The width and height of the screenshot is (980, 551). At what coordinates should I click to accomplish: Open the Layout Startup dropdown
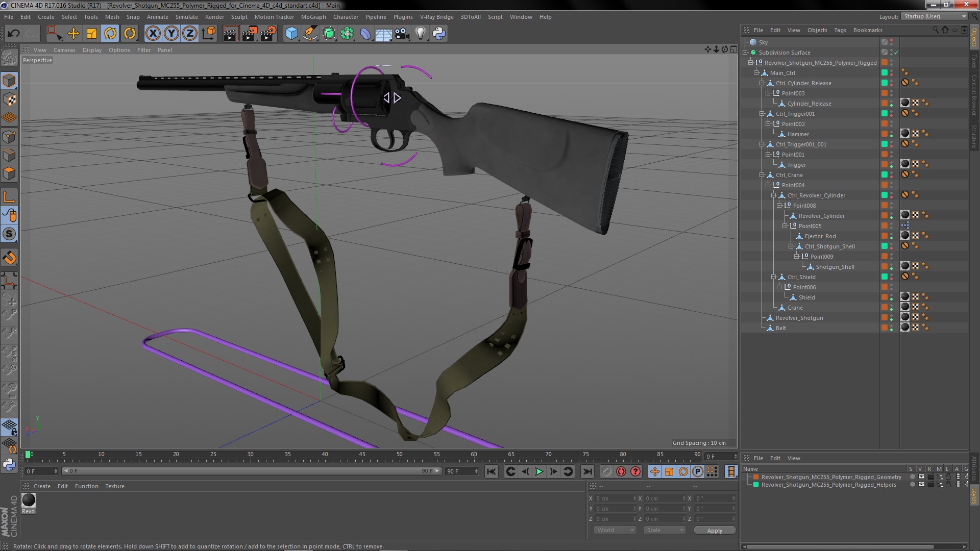tap(934, 17)
